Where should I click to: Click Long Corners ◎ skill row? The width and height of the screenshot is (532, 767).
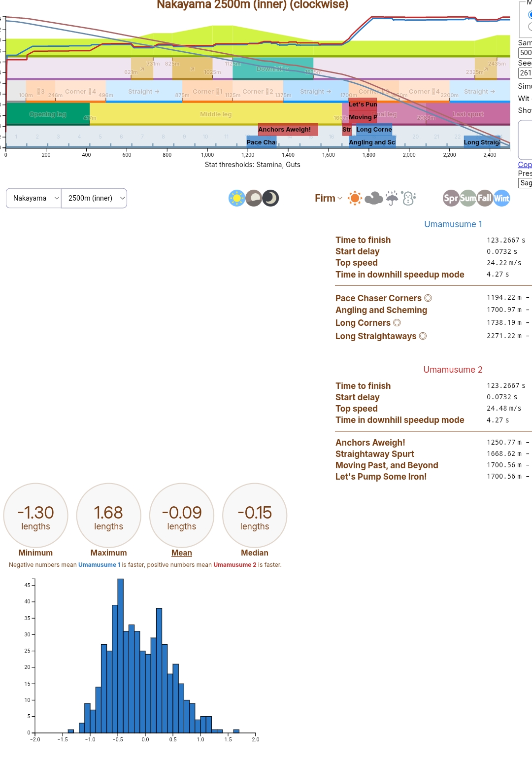click(433, 323)
